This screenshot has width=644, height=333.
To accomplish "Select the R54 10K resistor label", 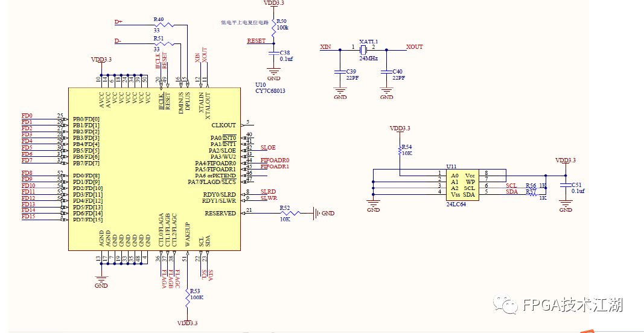I will pyautogui.click(x=407, y=146).
